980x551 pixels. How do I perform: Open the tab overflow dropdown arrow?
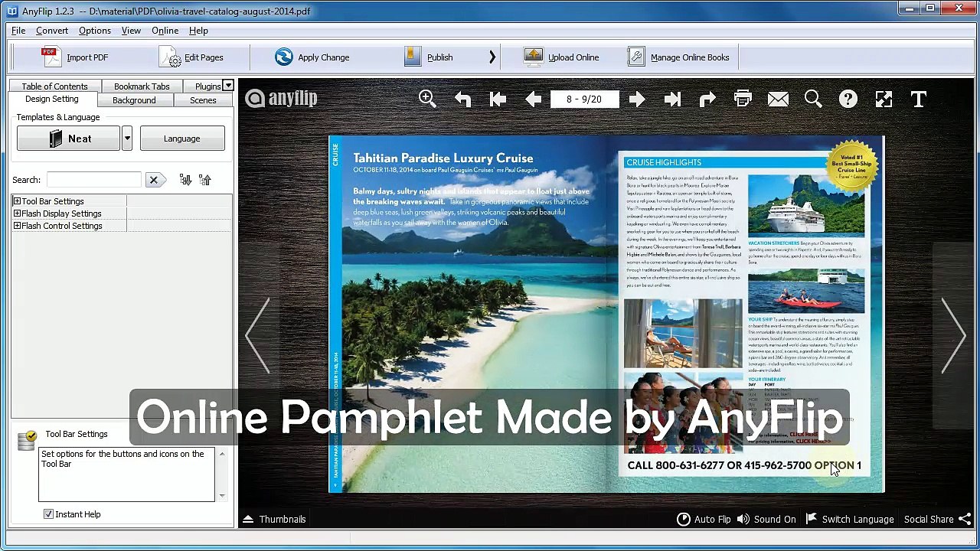pos(228,85)
